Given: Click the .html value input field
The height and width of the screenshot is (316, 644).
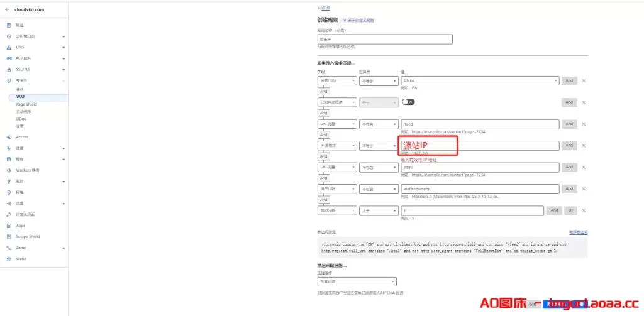Looking at the screenshot, I should (480, 168).
